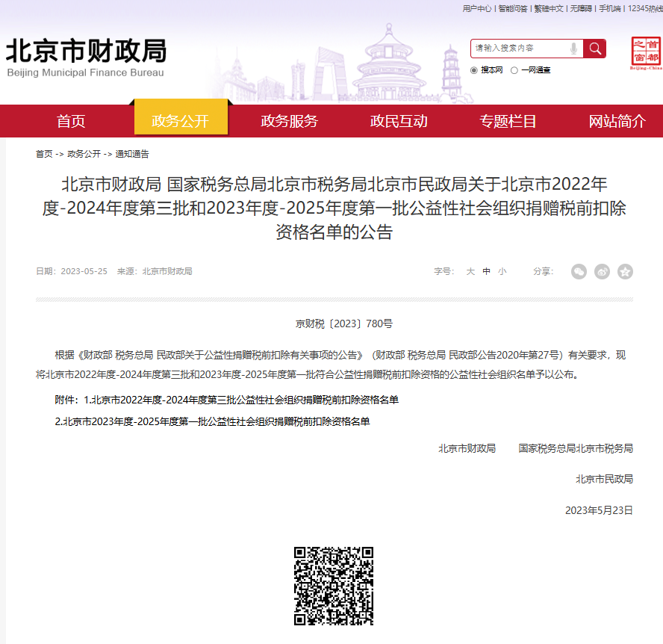The height and width of the screenshot is (644, 663).
Task: Go to 政务公开 in the breadcrumb
Action: pos(84,154)
